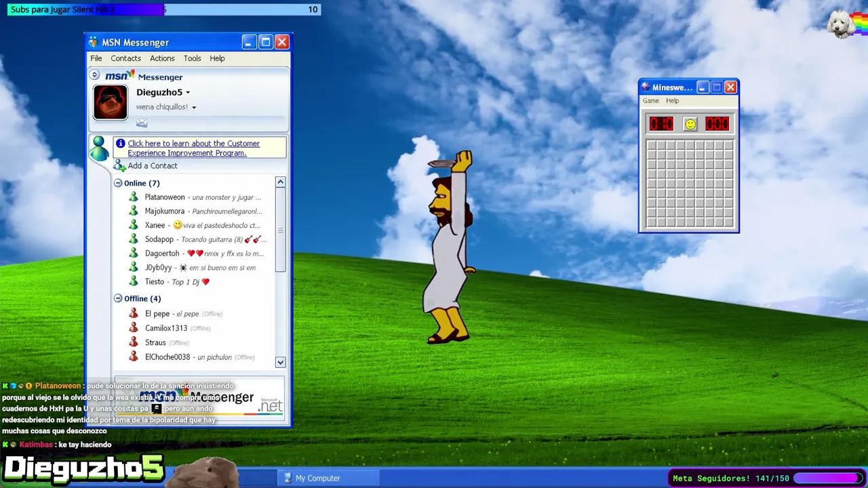Open the Dieguzho5 status dropdown
The image size is (868, 488).
click(188, 93)
